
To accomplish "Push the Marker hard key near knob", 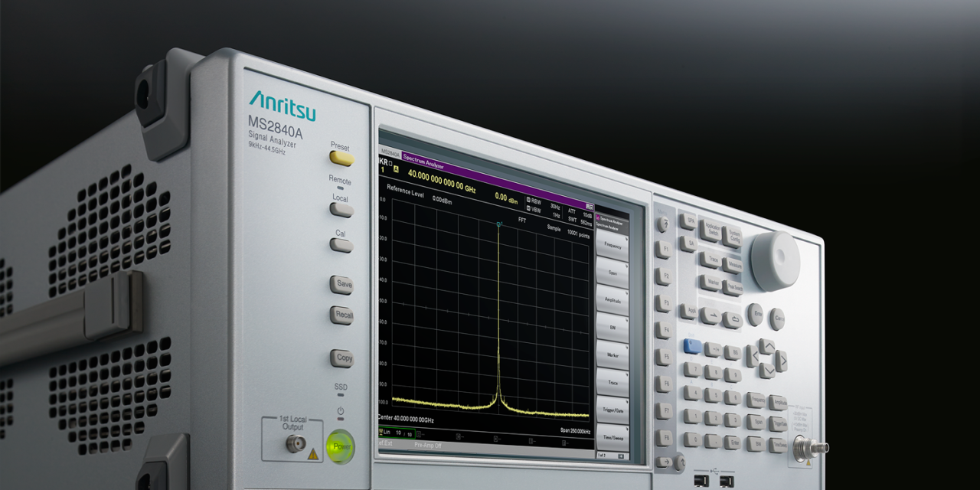I will coord(710,282).
